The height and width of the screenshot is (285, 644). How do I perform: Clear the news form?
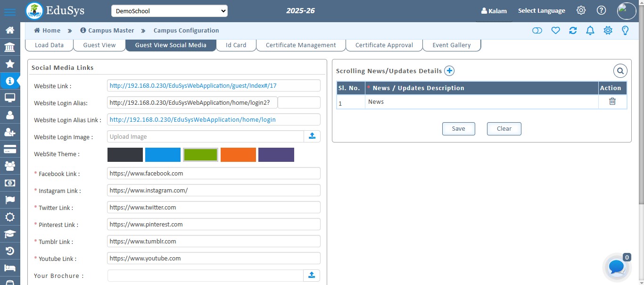pyautogui.click(x=504, y=128)
